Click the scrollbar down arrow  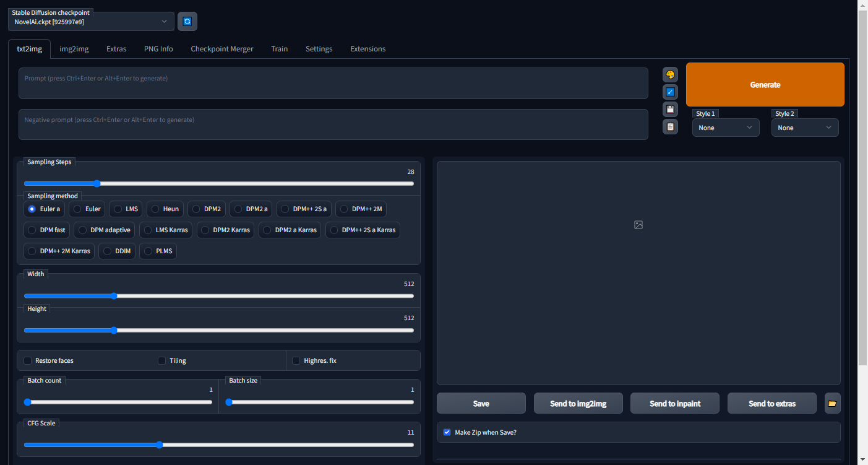862,459
